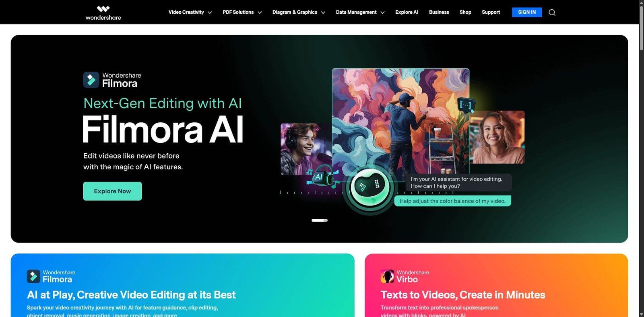This screenshot has height=317, width=644.
Task: Click the AI assistant orb icon
Action: coord(369,186)
